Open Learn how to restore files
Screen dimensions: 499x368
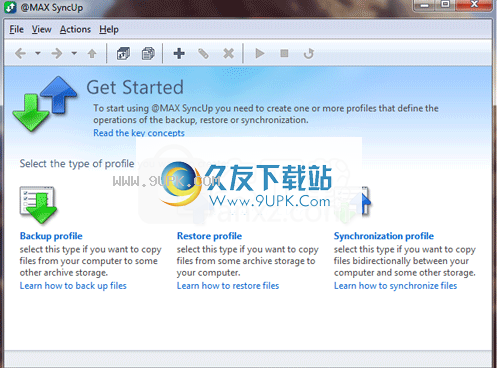(x=228, y=286)
